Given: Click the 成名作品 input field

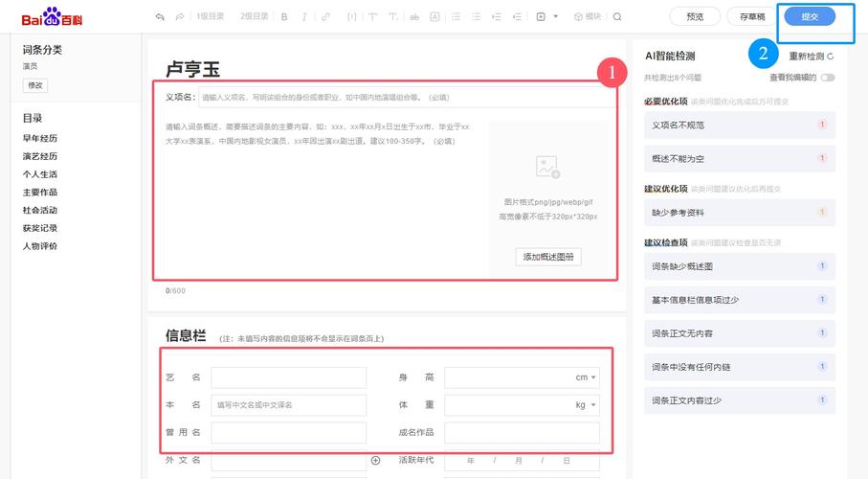Looking at the screenshot, I should [x=522, y=432].
